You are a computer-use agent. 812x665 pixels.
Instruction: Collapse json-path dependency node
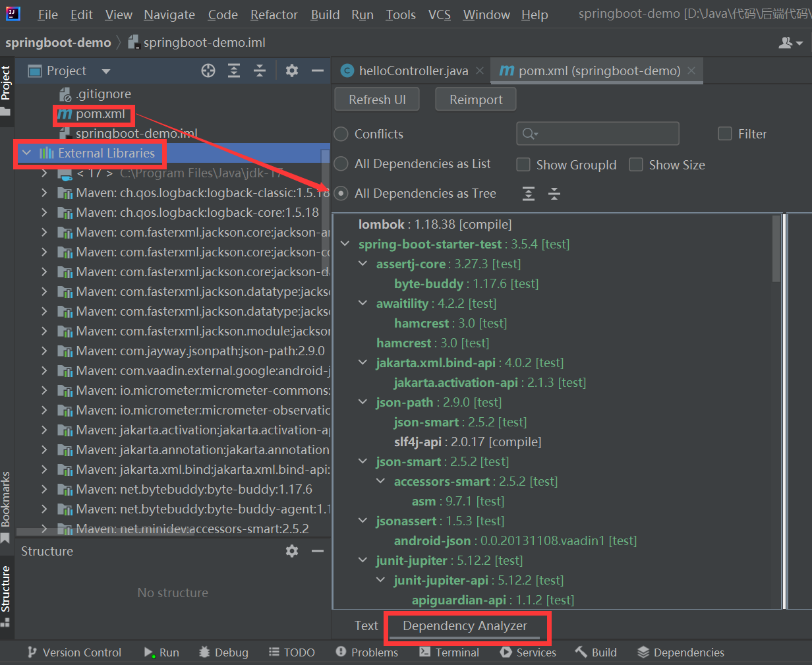click(x=362, y=403)
